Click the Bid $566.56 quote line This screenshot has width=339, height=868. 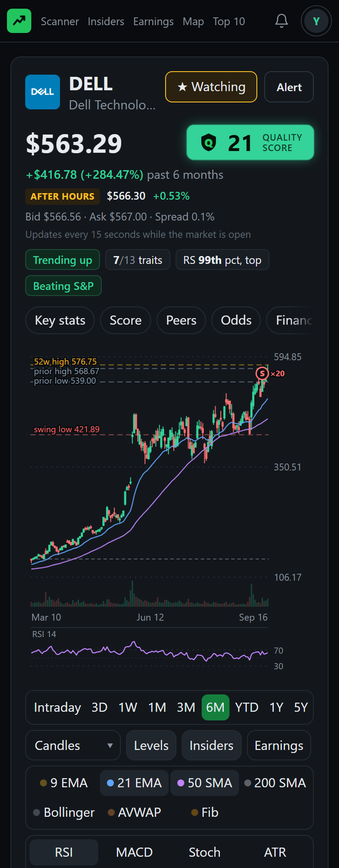point(120,217)
